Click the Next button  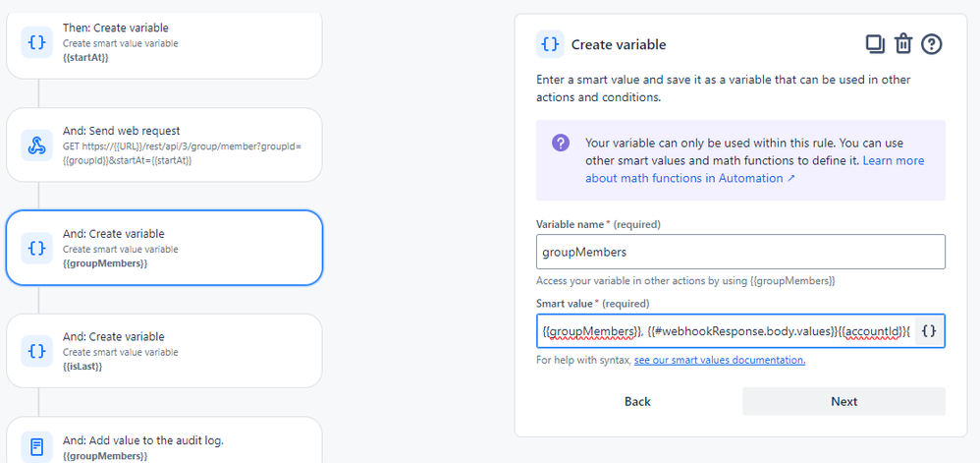tap(844, 402)
